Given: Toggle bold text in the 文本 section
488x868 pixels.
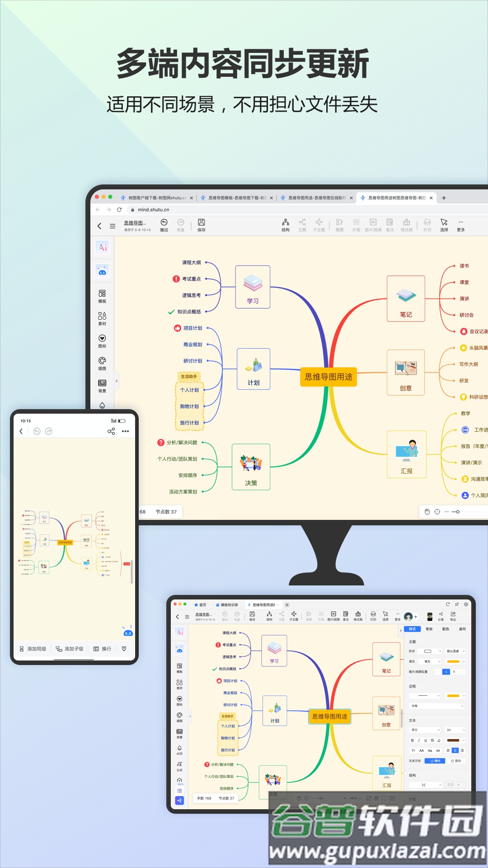Looking at the screenshot, I should click(x=412, y=741).
